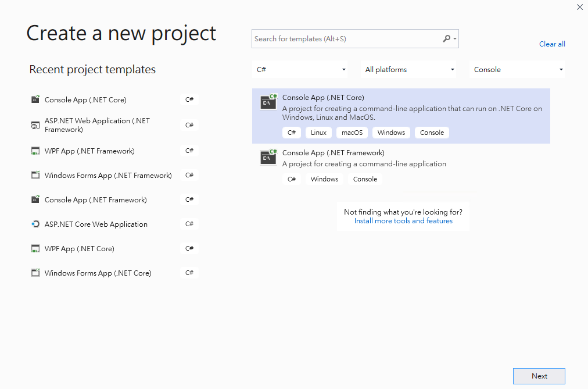Image resolution: width=588 pixels, height=389 pixels.
Task: Click the Clear all link
Action: [552, 44]
